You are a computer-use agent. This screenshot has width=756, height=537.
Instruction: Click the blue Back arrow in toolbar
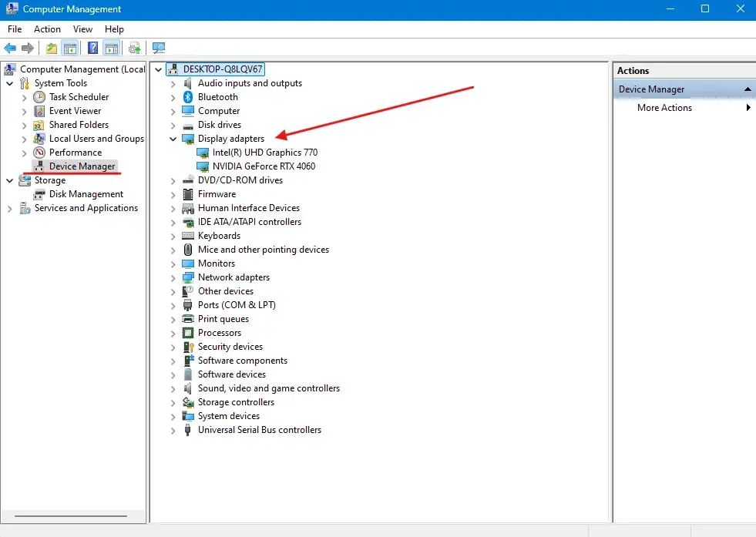coord(11,49)
